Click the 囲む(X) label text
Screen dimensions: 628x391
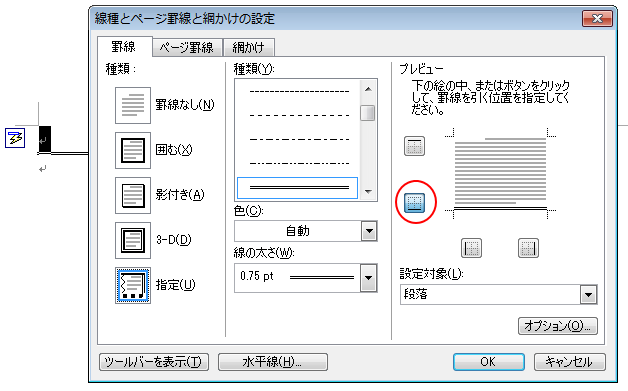coord(174,150)
